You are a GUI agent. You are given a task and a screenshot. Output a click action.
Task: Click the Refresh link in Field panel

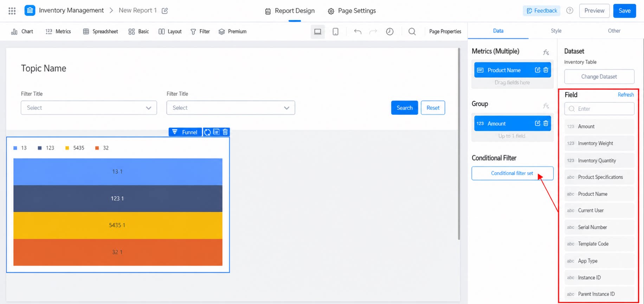coord(626,95)
